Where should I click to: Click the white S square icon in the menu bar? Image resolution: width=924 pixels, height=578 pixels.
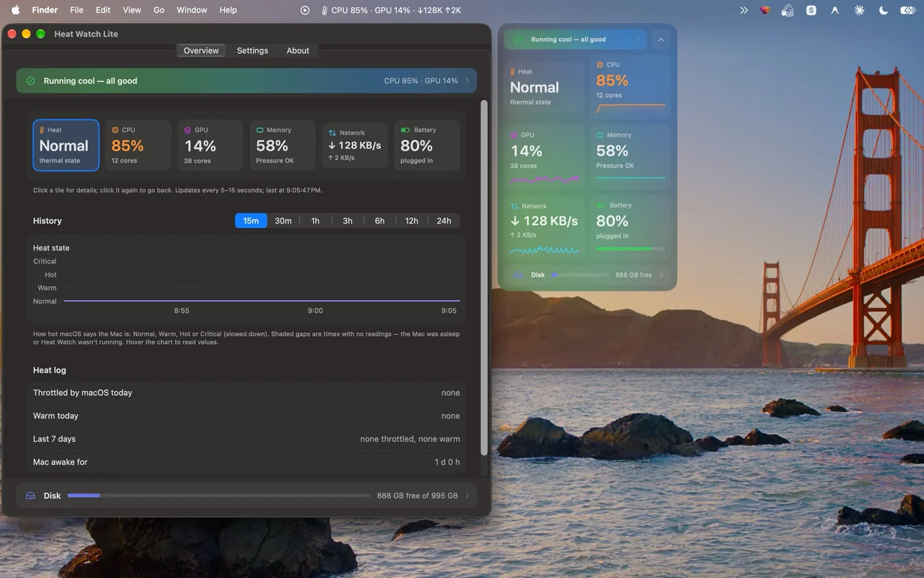(x=811, y=10)
